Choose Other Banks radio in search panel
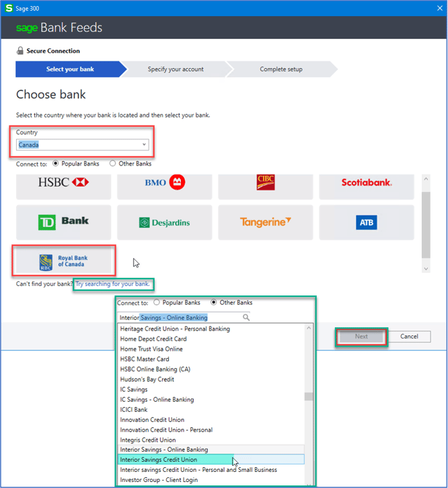The image size is (448, 488). click(x=214, y=302)
